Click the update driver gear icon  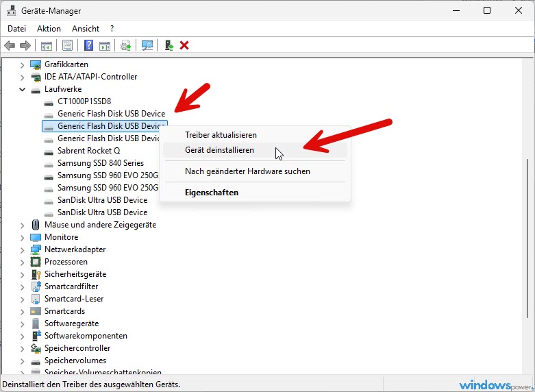[126, 45]
